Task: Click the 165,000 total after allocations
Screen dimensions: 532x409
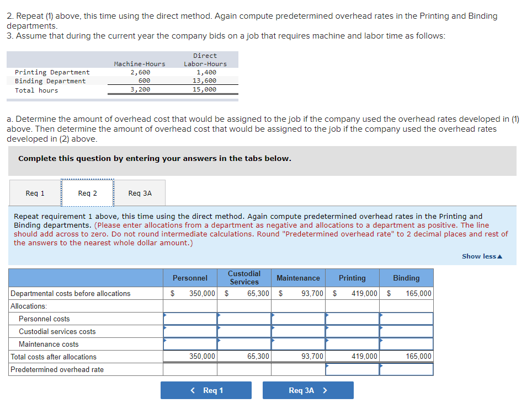Action: pos(418,357)
